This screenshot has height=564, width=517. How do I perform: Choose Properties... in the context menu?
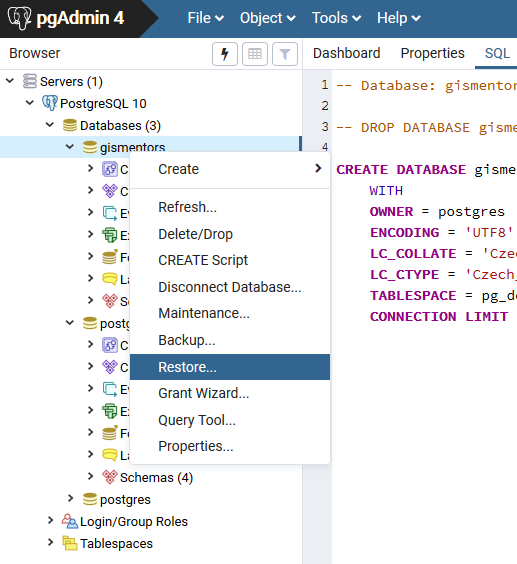pos(230,446)
